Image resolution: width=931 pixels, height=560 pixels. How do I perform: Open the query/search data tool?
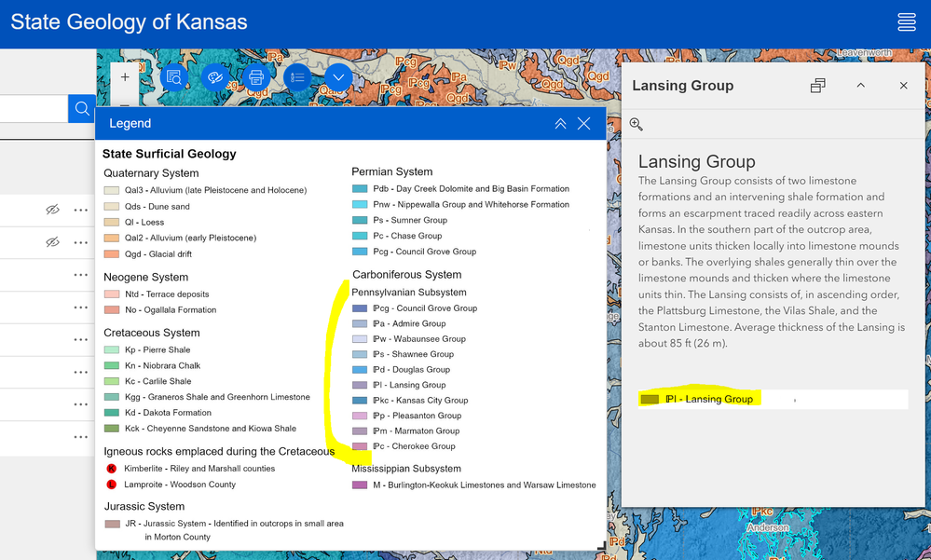point(173,77)
